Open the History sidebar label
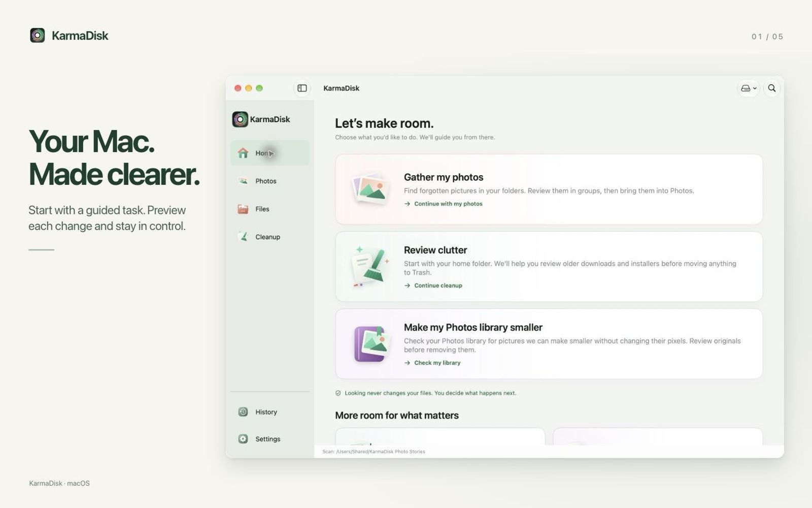 coord(266,412)
